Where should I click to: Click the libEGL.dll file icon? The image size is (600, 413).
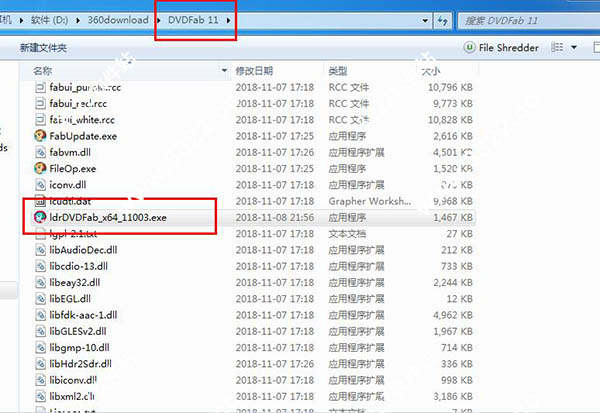40,299
